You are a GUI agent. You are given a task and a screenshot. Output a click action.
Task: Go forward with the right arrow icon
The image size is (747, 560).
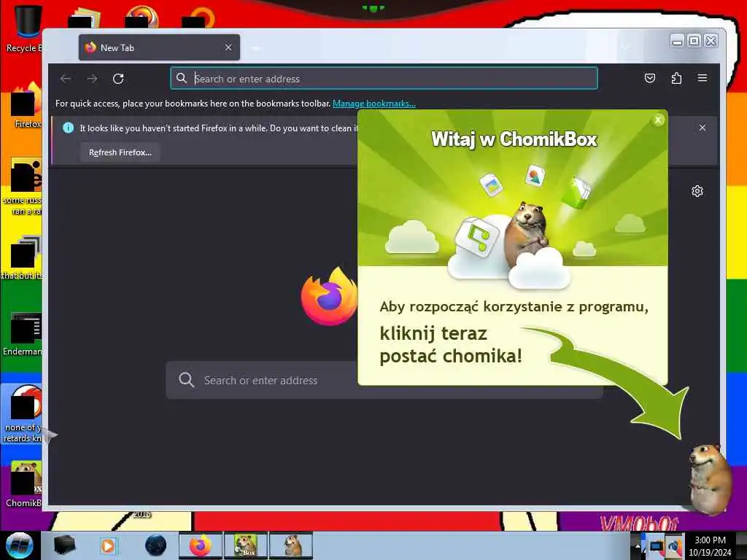[93, 79]
